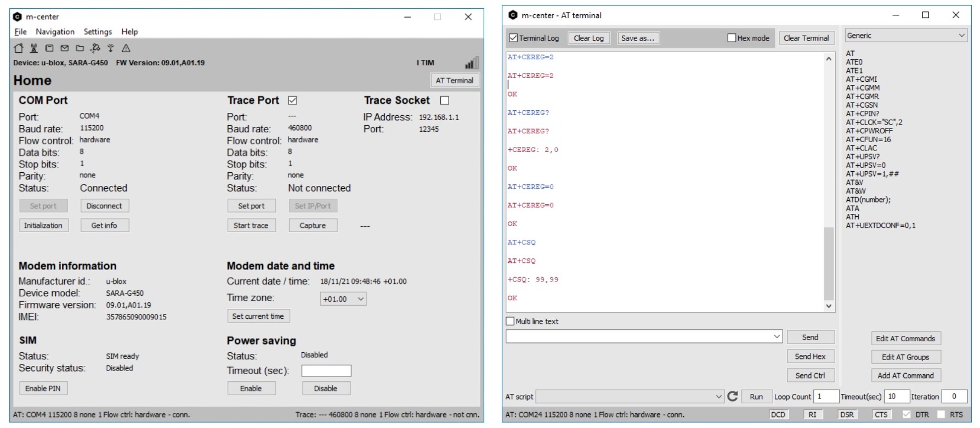Uncheck the Terminal Log checkbox
The width and height of the screenshot is (980, 428).
(513, 38)
